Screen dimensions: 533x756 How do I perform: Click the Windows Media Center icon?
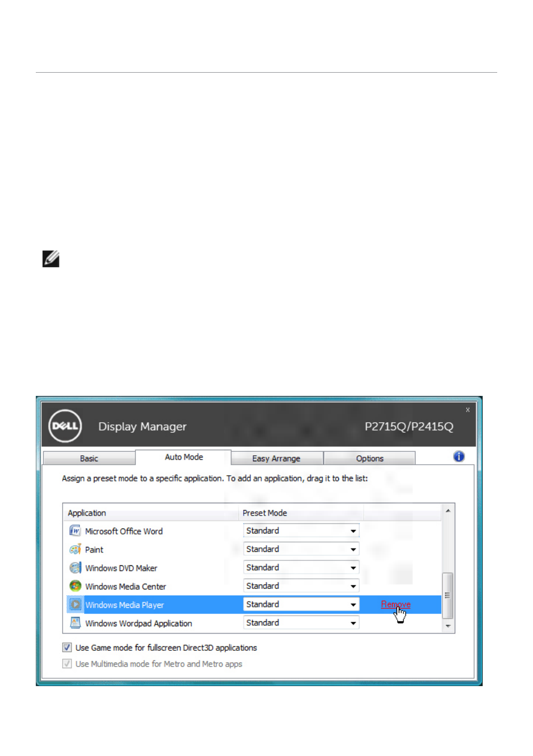click(x=75, y=586)
